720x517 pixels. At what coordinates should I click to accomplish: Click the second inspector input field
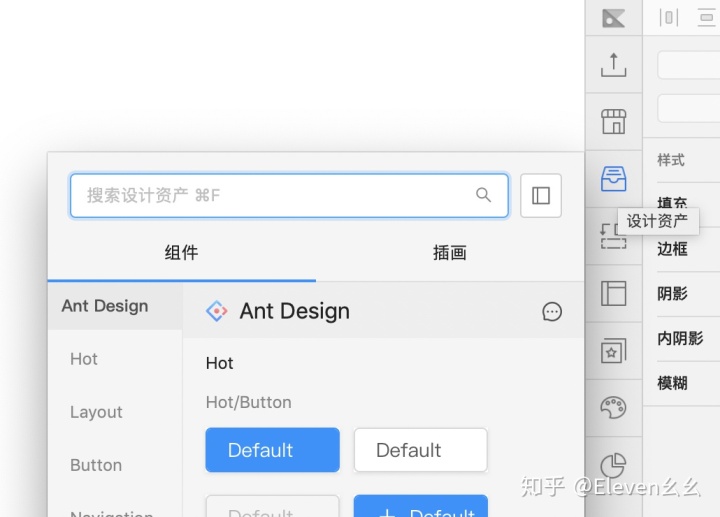click(x=689, y=108)
